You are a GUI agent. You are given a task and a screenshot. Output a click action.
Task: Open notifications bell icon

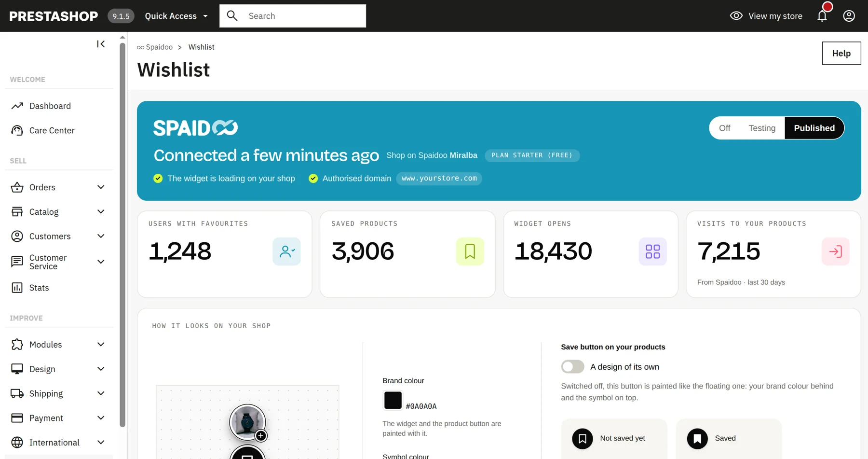coord(822,16)
